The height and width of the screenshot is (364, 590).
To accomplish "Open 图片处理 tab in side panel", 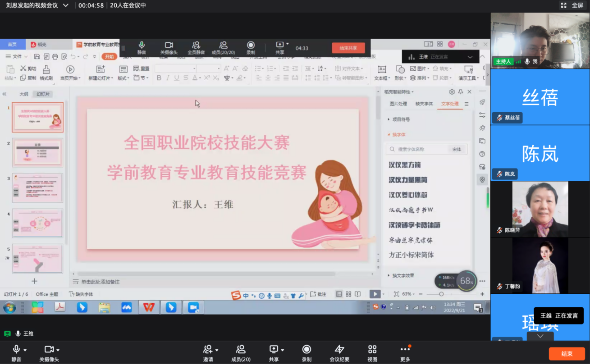I will pyautogui.click(x=398, y=104).
